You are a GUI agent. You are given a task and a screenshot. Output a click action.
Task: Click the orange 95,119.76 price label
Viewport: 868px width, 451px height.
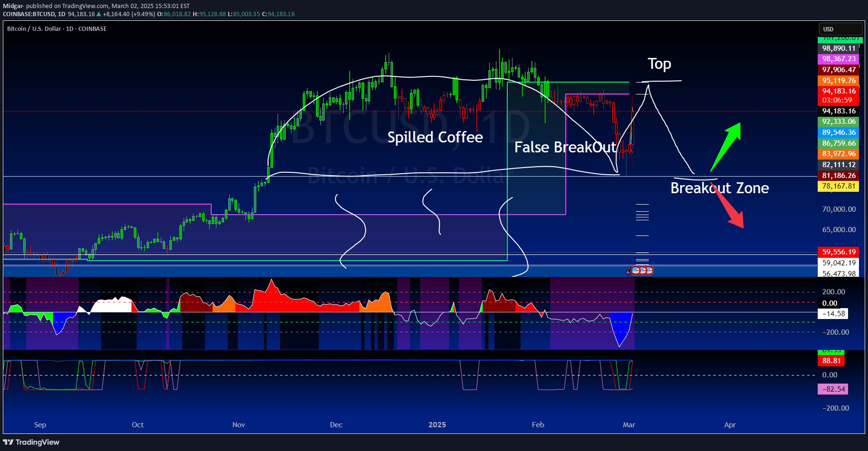click(x=839, y=81)
